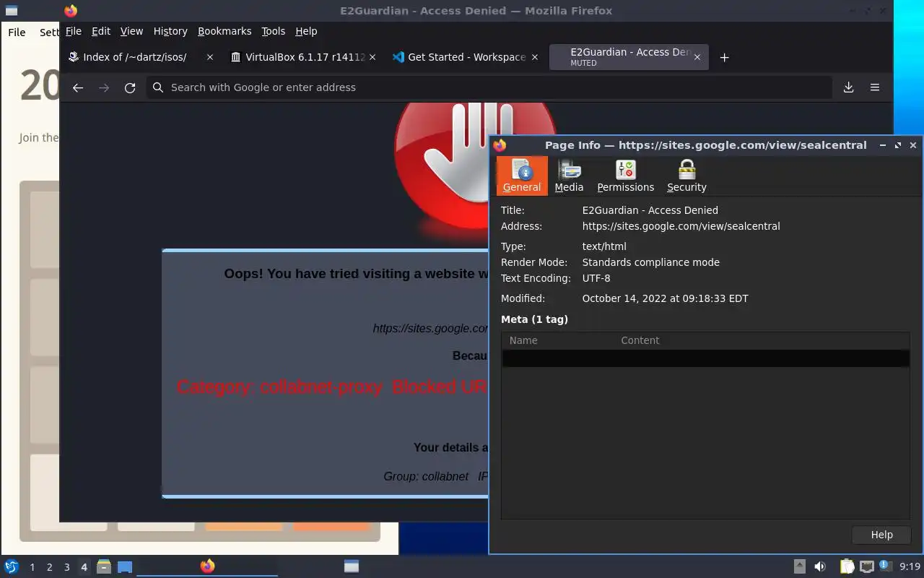Viewport: 924px width, 578px height.
Task: Focus the Search with Google address bar
Action: (x=489, y=87)
